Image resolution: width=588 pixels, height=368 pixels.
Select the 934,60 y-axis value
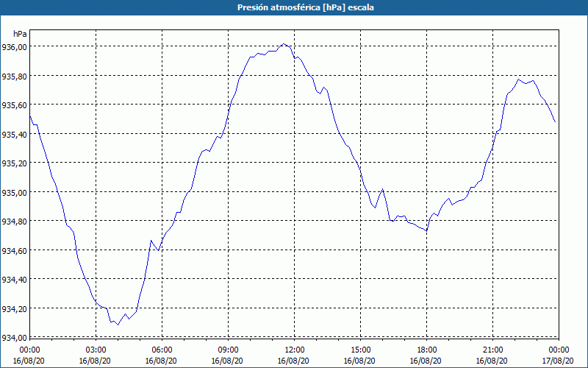coord(14,250)
